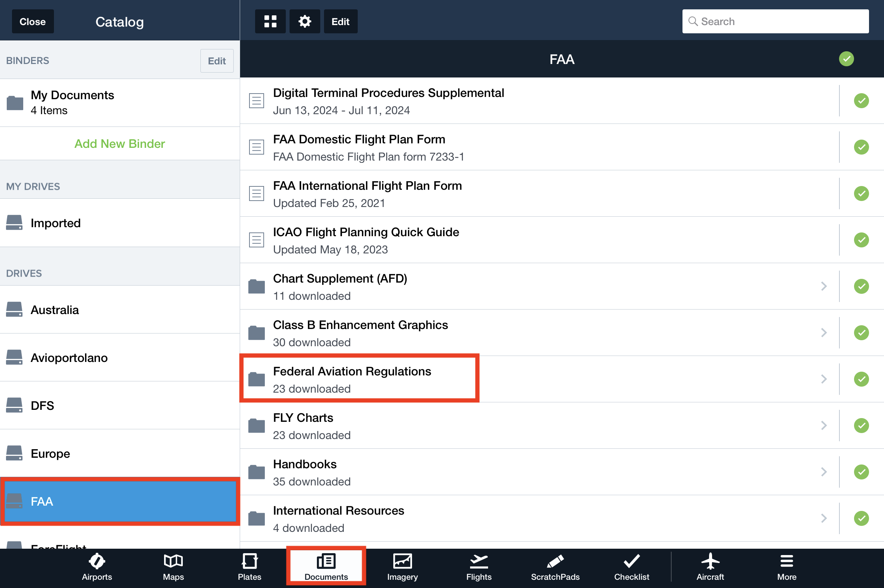Open 'ICAO Flight Planning Quick Guide' title
Screen dimensions: 884x588
(366, 232)
